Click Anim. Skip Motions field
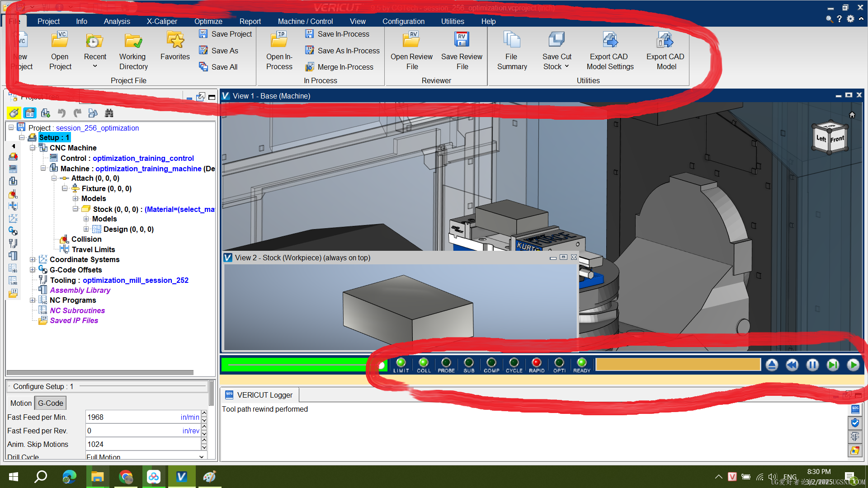868x488 pixels. point(143,444)
